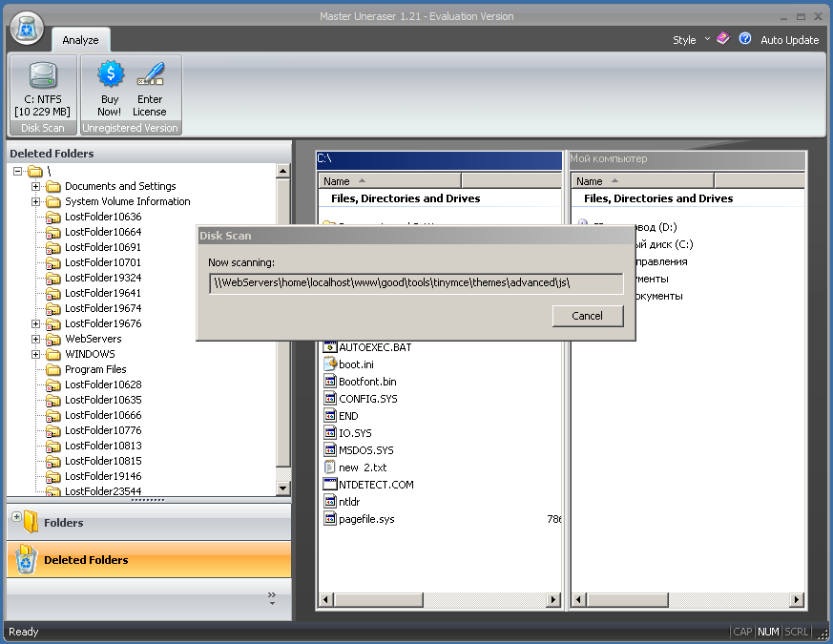Open the Style dropdown menu
The width and height of the screenshot is (833, 644).
[x=691, y=40]
